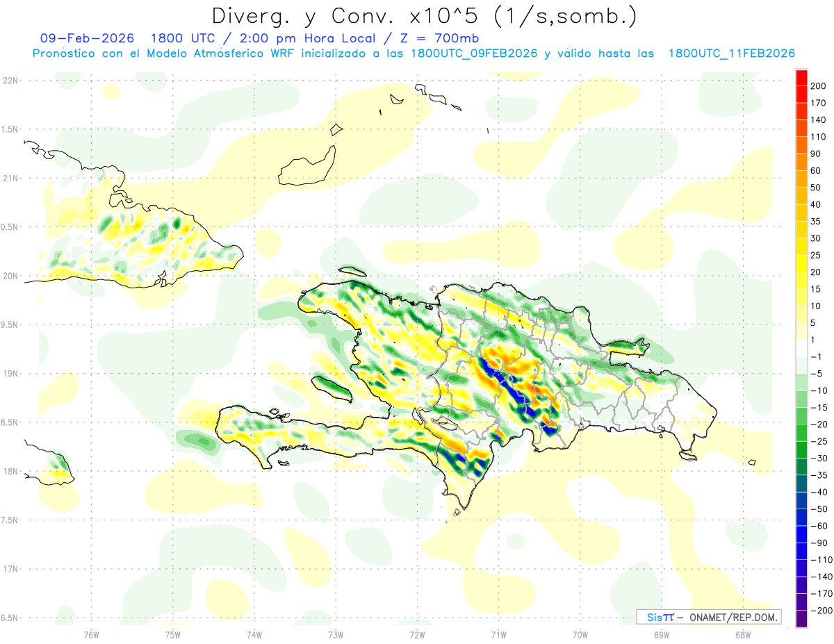This screenshot has width=834, height=644.
Task: Click the '71W' longitude label
Action: 498,634
